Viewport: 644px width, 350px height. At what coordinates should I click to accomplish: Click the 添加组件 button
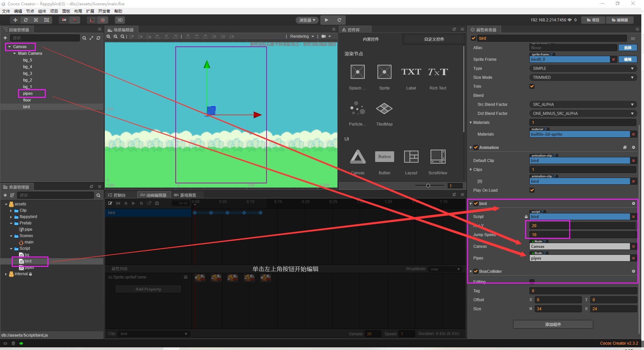tap(553, 324)
